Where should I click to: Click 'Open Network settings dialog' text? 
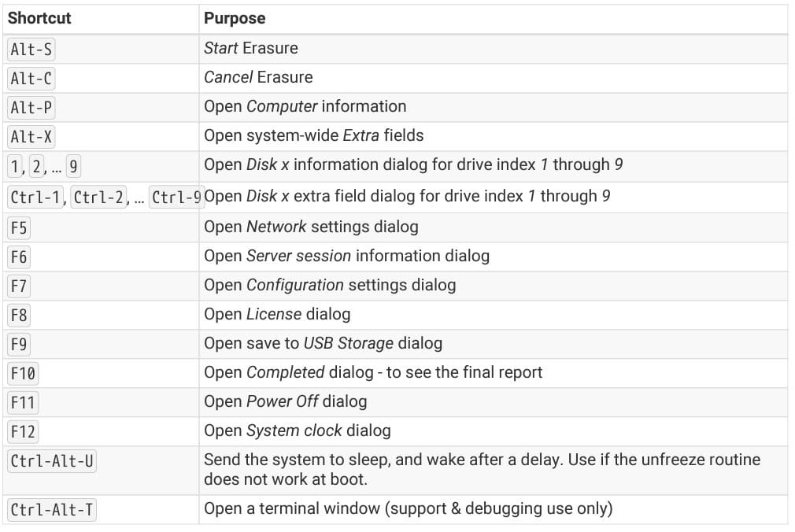coord(311,227)
